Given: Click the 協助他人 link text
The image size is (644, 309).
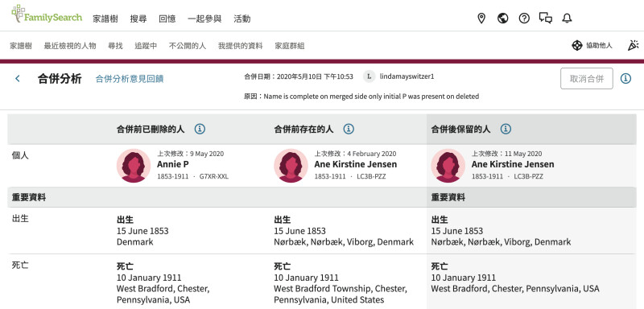Looking at the screenshot, I should [x=599, y=46].
